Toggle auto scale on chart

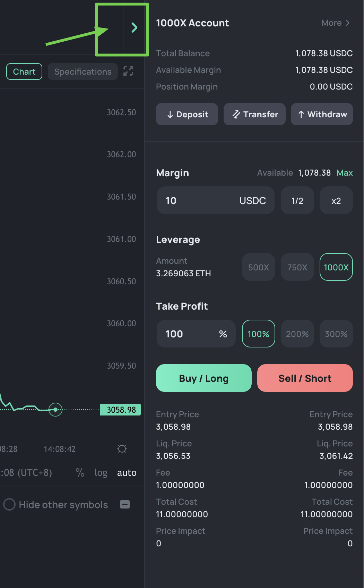point(127,472)
